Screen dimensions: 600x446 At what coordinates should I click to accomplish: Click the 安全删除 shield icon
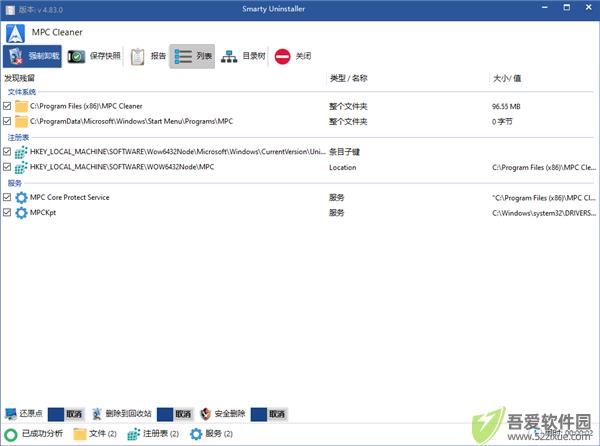click(206, 414)
